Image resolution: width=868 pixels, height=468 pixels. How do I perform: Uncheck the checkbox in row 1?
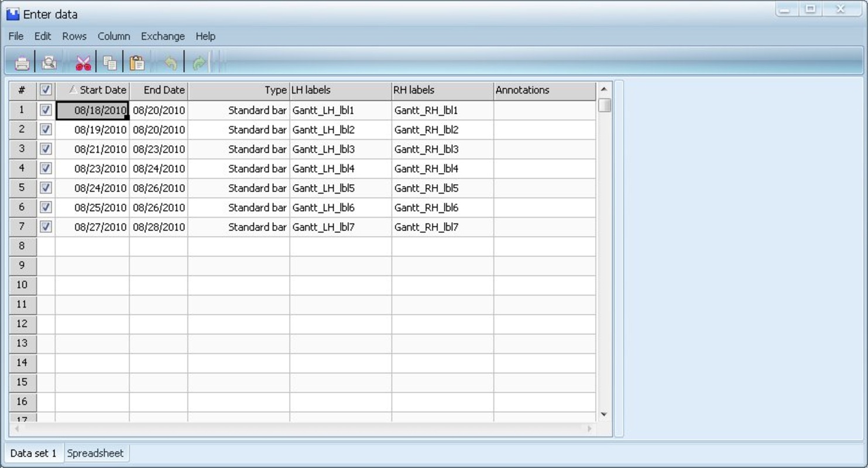(46, 110)
